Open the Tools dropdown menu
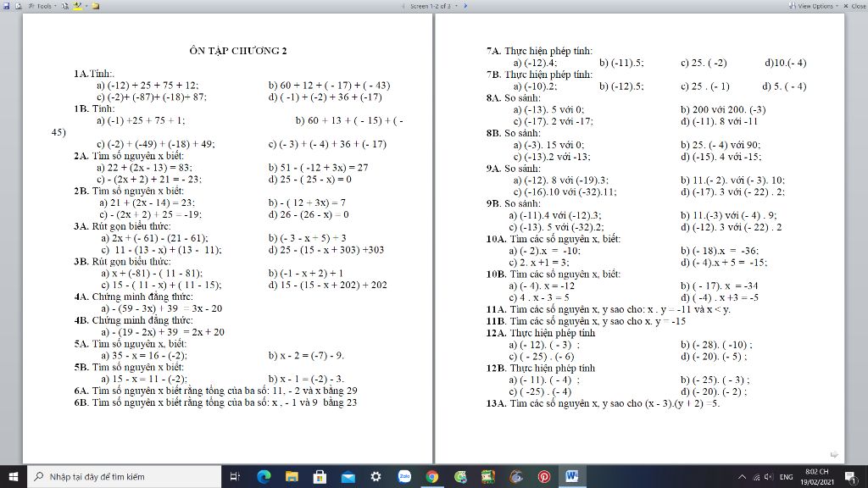The image size is (868, 488). click(42, 6)
